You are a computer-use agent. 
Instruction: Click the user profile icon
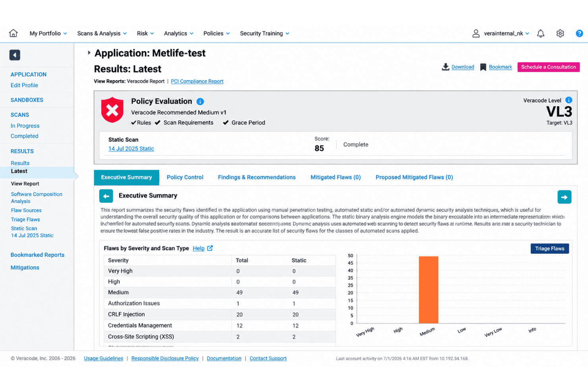coord(476,33)
